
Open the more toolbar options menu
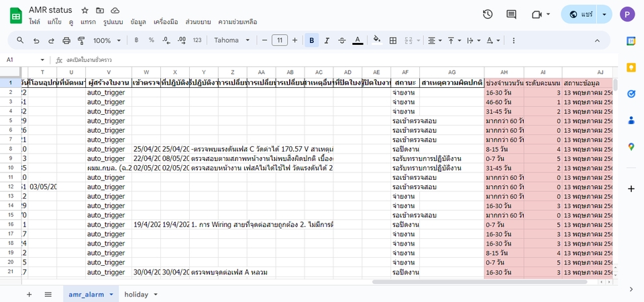[513, 40]
